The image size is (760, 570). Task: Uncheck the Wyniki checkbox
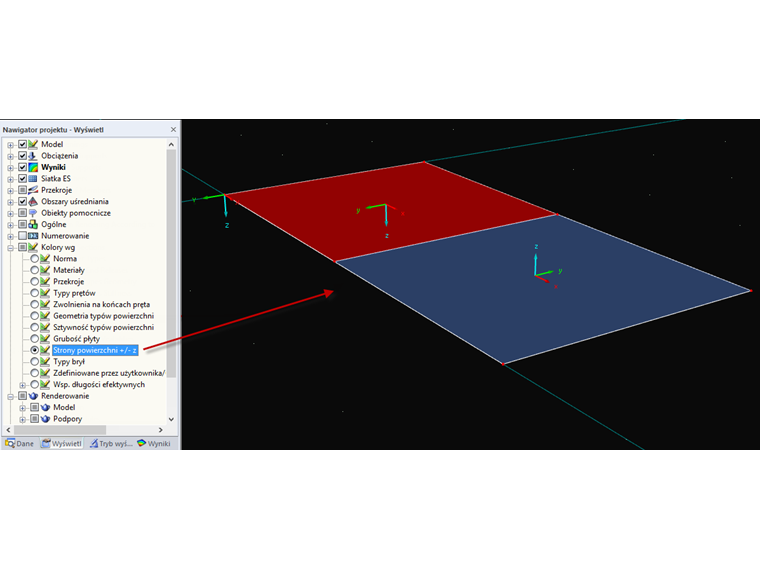(22, 167)
